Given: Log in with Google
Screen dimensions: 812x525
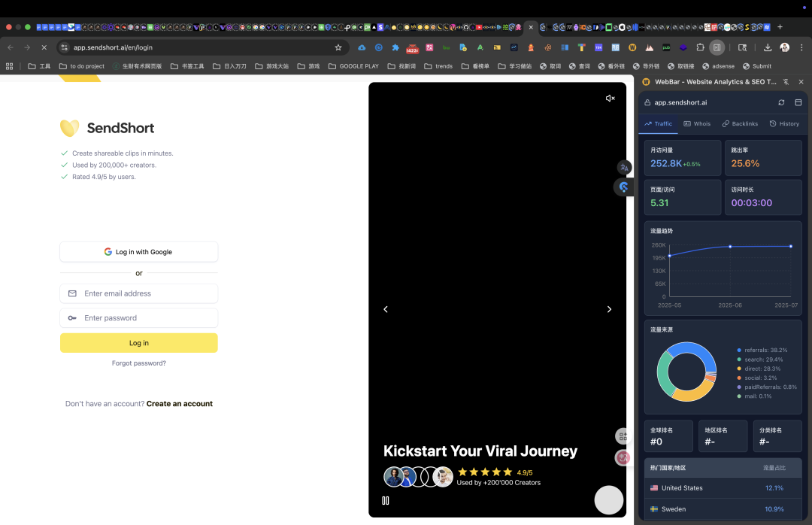Looking at the screenshot, I should point(139,252).
